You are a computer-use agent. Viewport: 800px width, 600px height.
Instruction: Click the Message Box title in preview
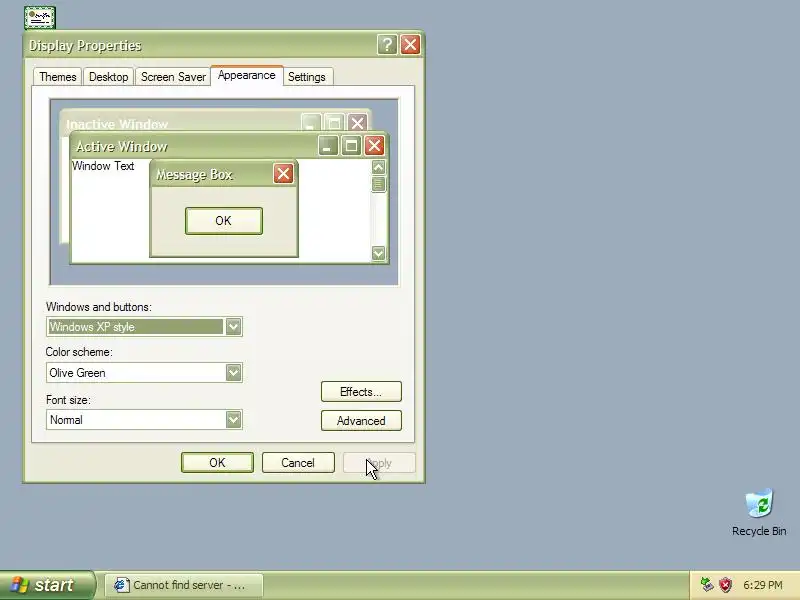194,174
